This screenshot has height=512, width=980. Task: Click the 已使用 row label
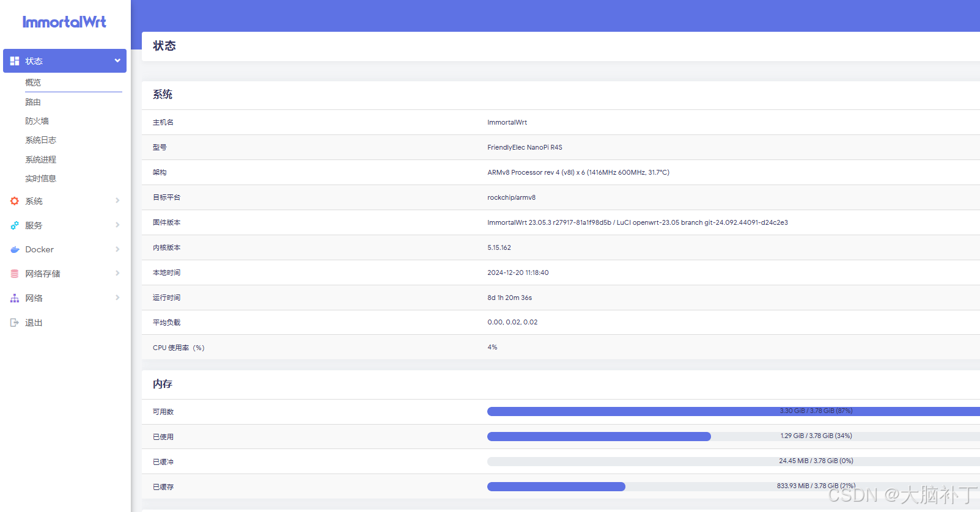163,437
